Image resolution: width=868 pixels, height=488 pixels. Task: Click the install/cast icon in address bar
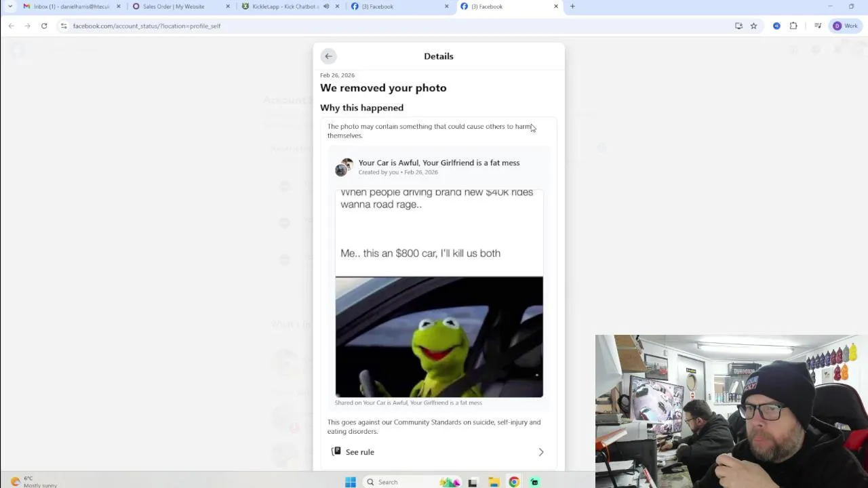(738, 26)
